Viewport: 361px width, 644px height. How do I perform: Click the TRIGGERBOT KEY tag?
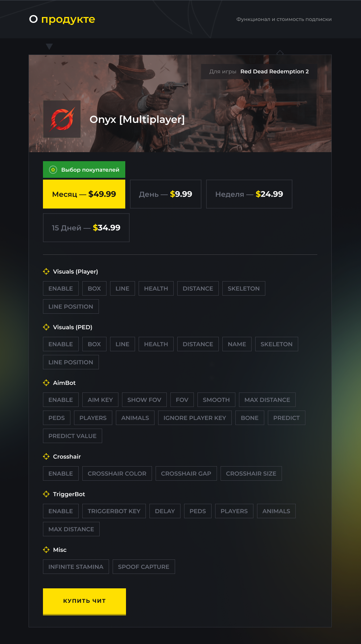coord(114,511)
